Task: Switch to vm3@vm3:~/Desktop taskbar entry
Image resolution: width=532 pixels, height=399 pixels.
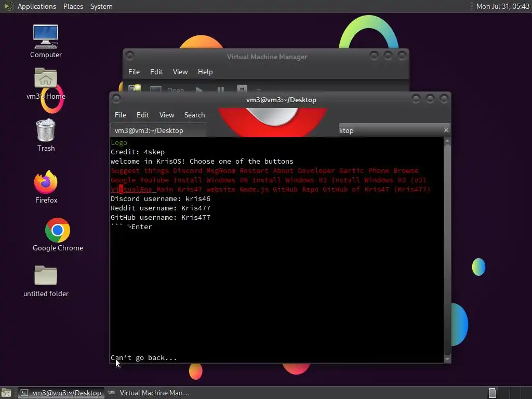Action: coord(61,393)
